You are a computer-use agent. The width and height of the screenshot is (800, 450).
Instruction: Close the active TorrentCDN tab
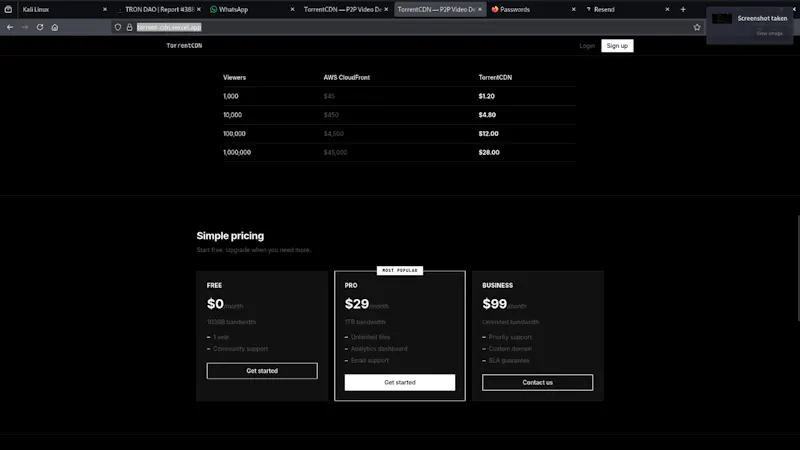[x=480, y=9]
